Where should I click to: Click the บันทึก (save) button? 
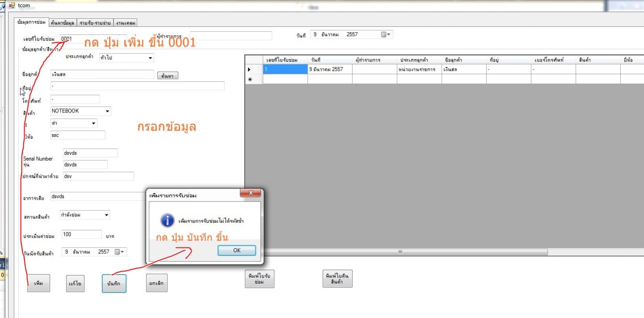[114, 283]
